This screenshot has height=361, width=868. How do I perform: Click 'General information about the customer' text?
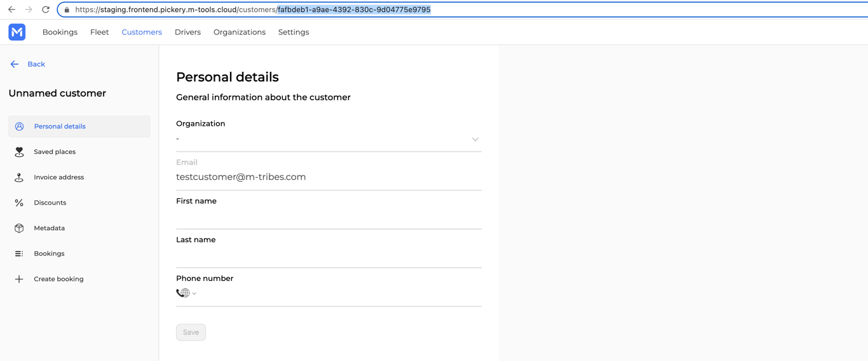[x=263, y=97]
